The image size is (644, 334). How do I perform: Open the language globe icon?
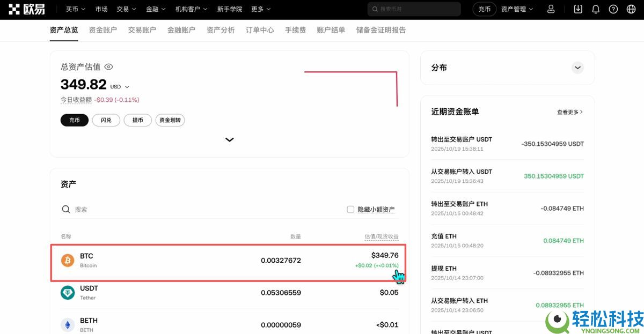pyautogui.click(x=632, y=9)
